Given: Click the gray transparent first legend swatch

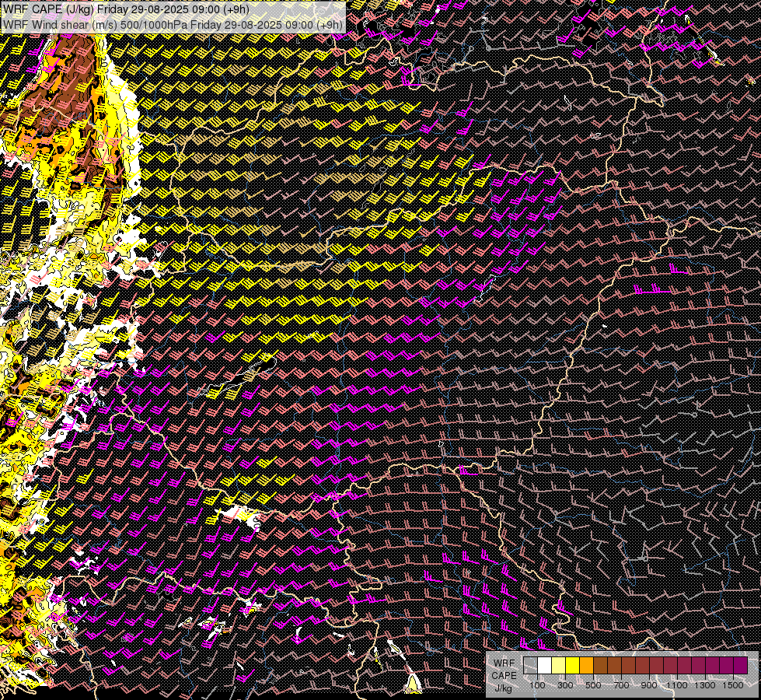Looking at the screenshot, I should coord(530,665).
